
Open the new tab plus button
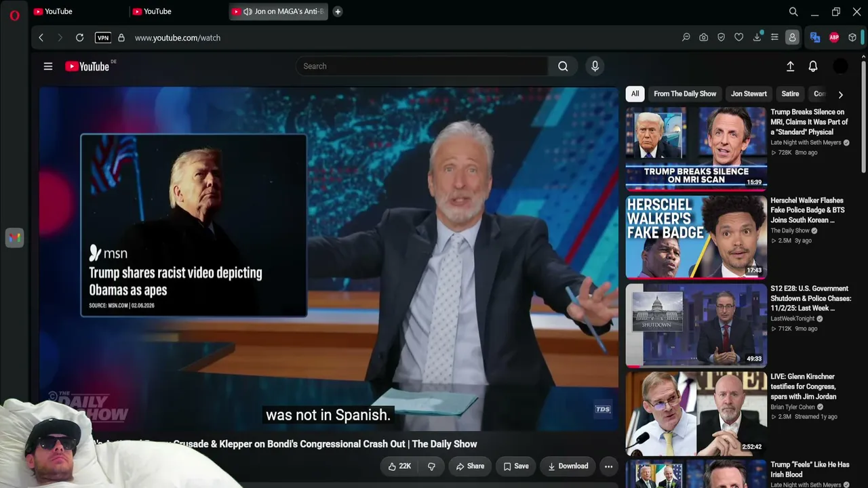338,12
